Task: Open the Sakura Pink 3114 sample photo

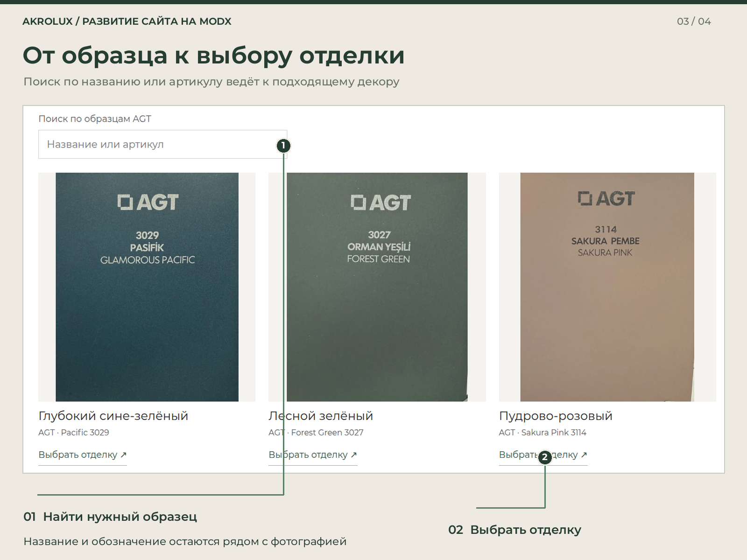Action: pos(607,287)
